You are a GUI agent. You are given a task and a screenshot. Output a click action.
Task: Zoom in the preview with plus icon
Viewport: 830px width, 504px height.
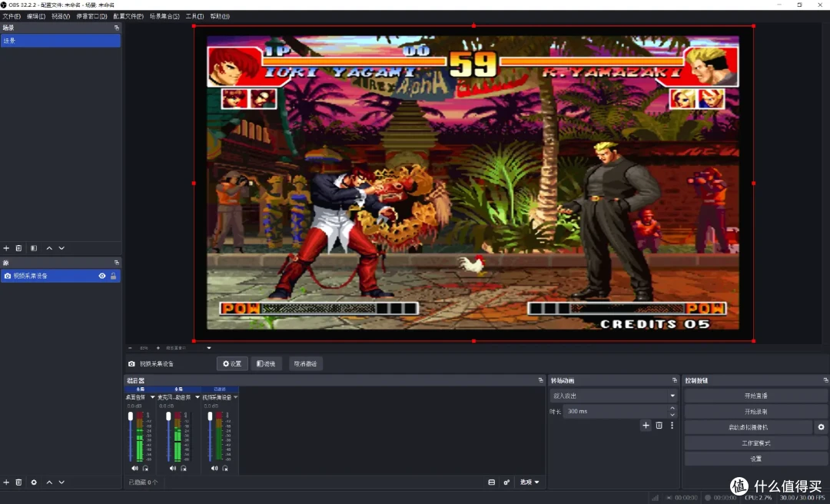click(158, 348)
